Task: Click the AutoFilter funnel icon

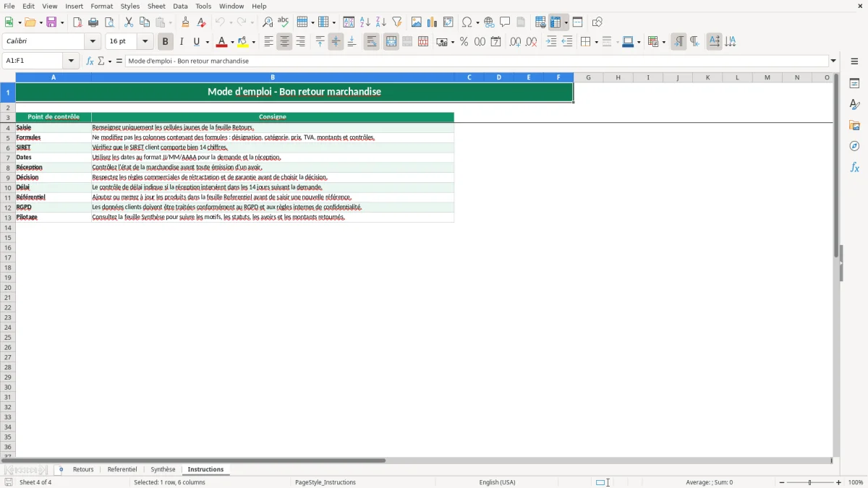Action: 396,22
